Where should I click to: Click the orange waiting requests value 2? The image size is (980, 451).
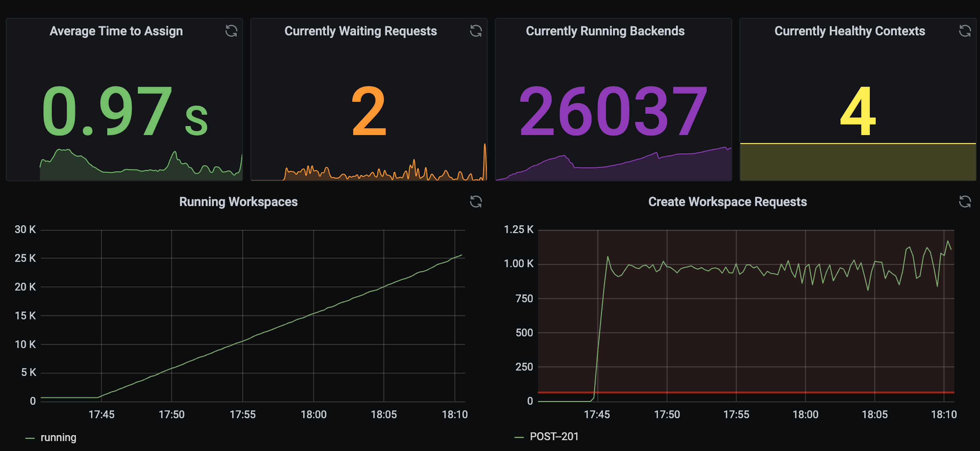coord(369,111)
